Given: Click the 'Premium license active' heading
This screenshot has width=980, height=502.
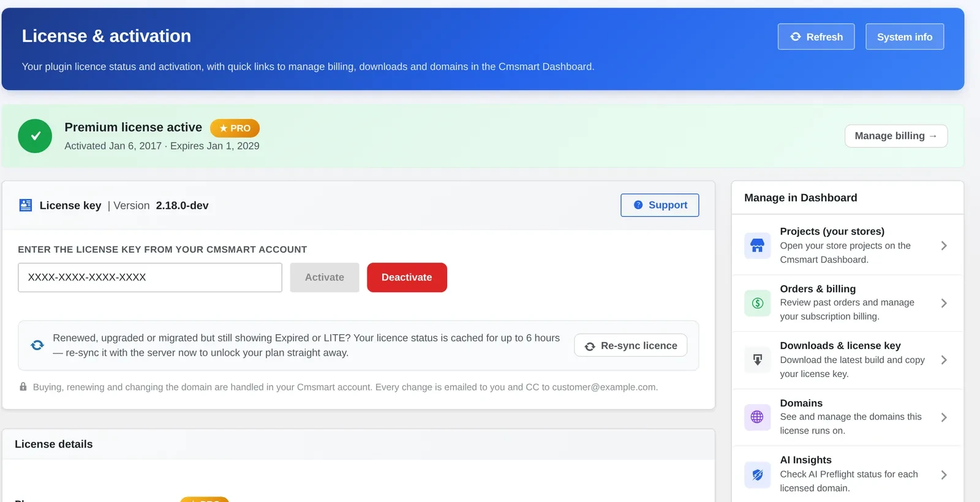Looking at the screenshot, I should [x=133, y=127].
